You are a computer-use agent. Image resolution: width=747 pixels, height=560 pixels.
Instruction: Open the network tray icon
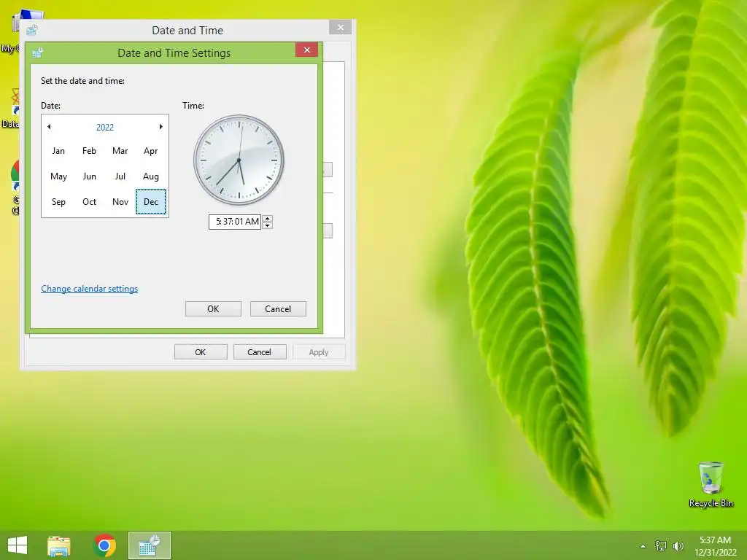coord(661,545)
